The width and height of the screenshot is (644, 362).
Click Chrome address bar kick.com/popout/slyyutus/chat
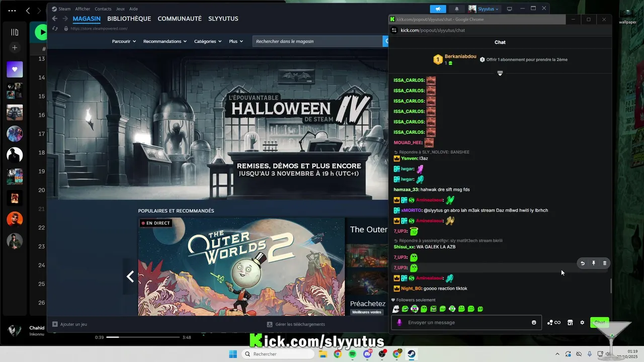coord(433,30)
